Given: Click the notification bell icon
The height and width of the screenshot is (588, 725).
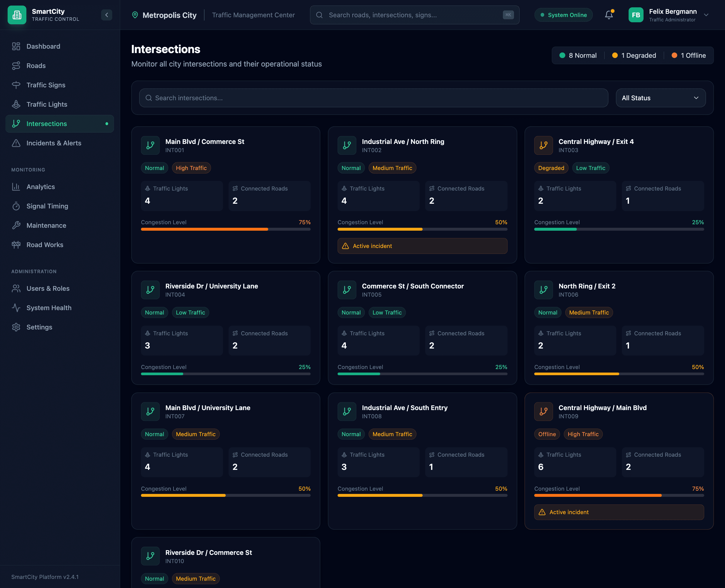Looking at the screenshot, I should tap(609, 15).
